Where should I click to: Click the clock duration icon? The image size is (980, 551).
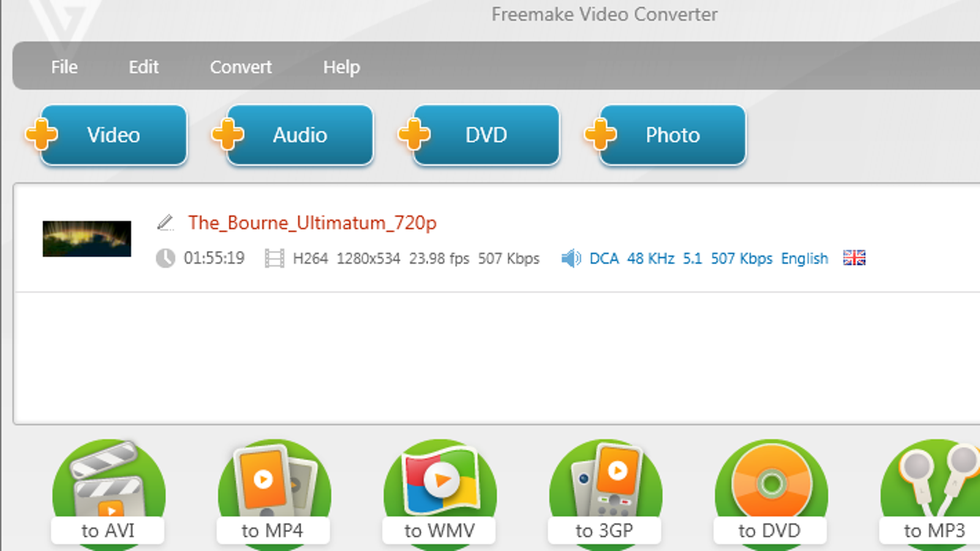click(165, 258)
